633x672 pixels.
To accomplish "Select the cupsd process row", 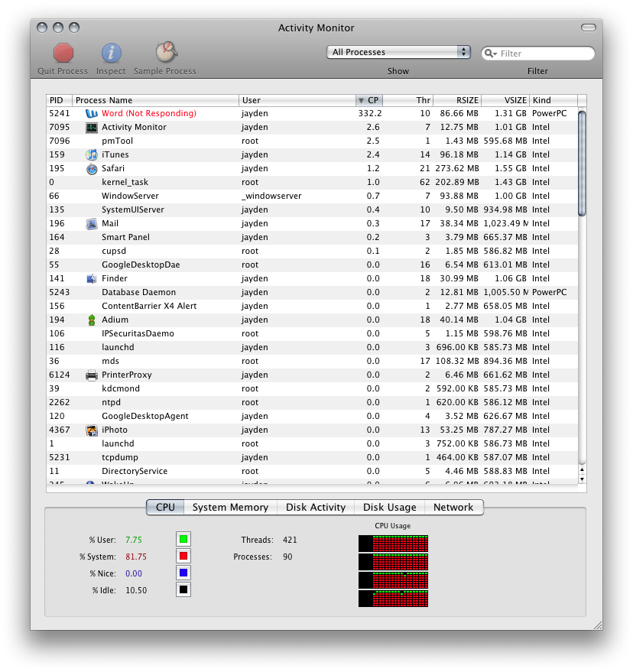I will pyautogui.click(x=312, y=252).
